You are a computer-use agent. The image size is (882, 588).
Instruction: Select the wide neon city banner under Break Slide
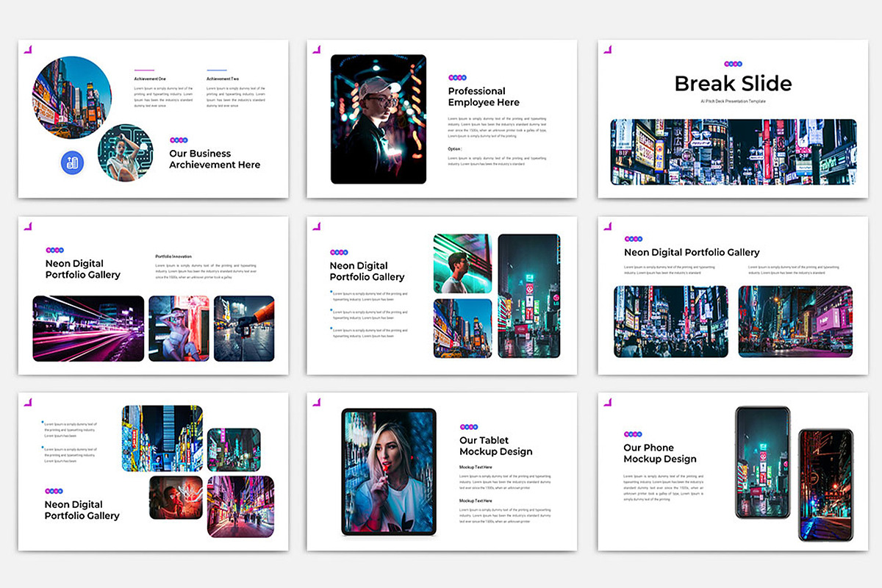(x=734, y=151)
